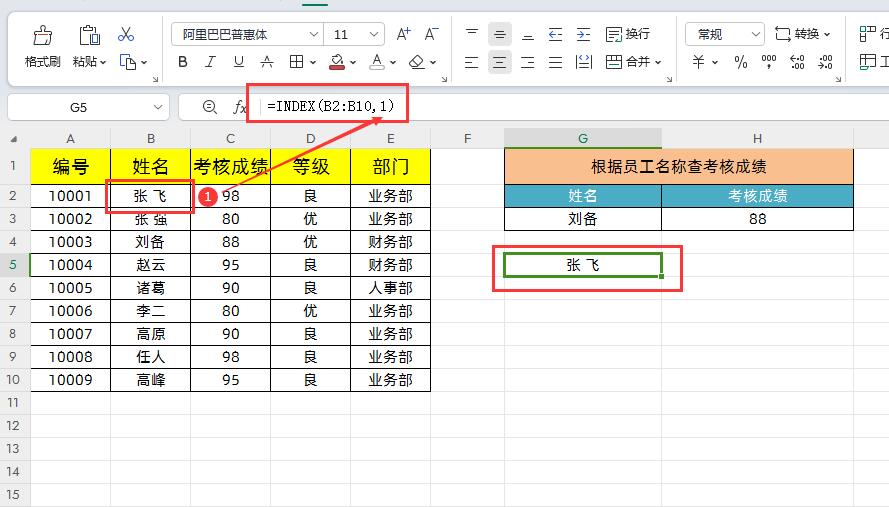Toggle Underline formatting
Screen dimensions: 889x507
tap(239, 62)
